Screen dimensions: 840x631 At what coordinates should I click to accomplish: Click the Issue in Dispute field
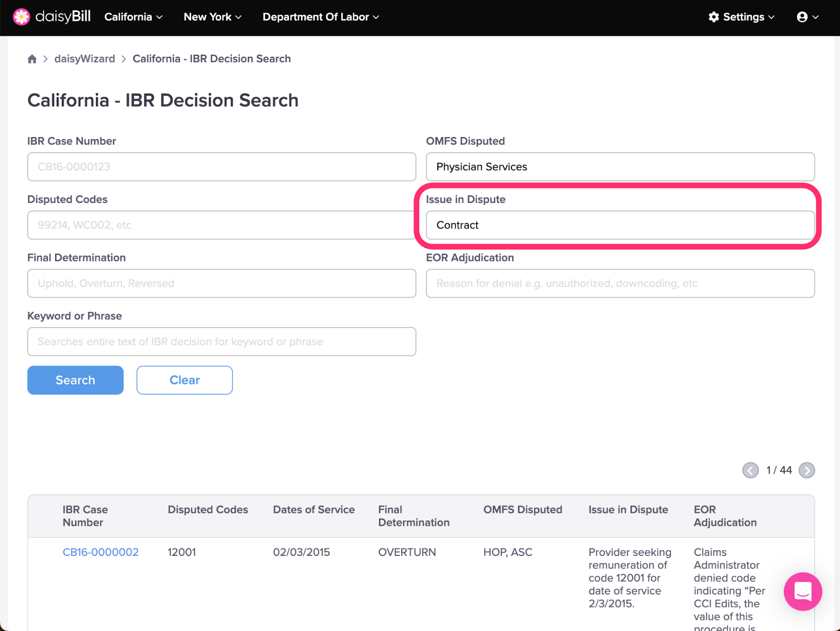click(x=620, y=225)
